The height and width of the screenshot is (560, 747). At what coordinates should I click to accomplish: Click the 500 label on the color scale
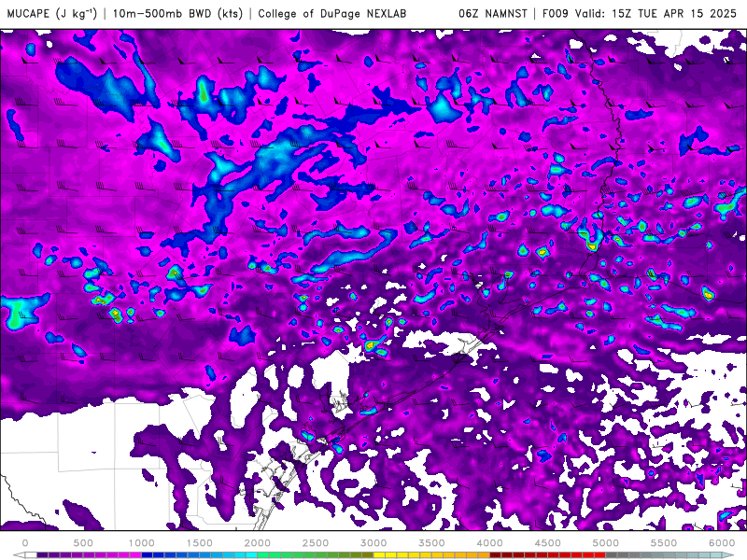83,543
